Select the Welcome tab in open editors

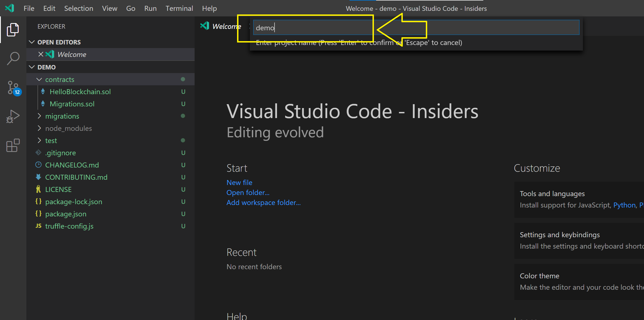pos(72,54)
